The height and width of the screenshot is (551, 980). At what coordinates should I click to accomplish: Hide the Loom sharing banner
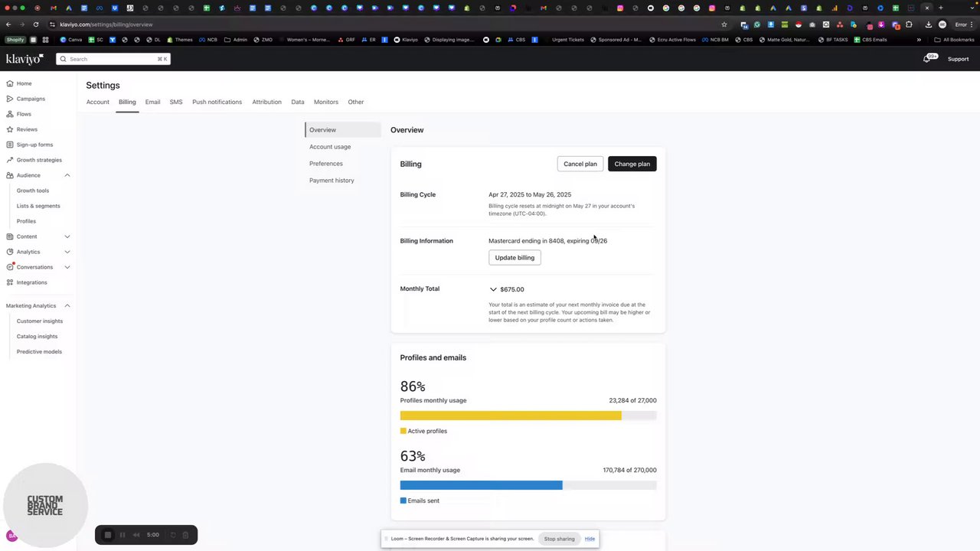point(590,539)
